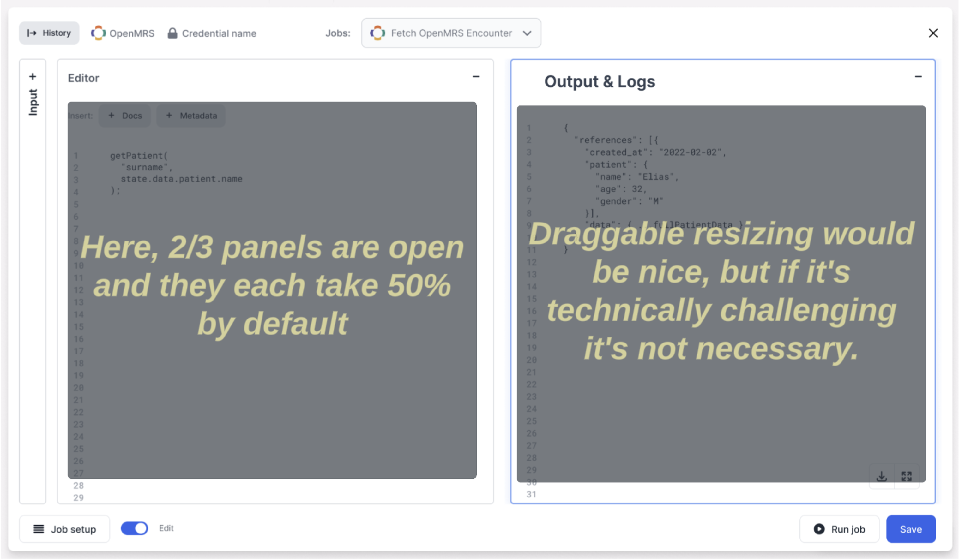Save the current job
Image resolution: width=959 pixels, height=560 pixels.
911,529
